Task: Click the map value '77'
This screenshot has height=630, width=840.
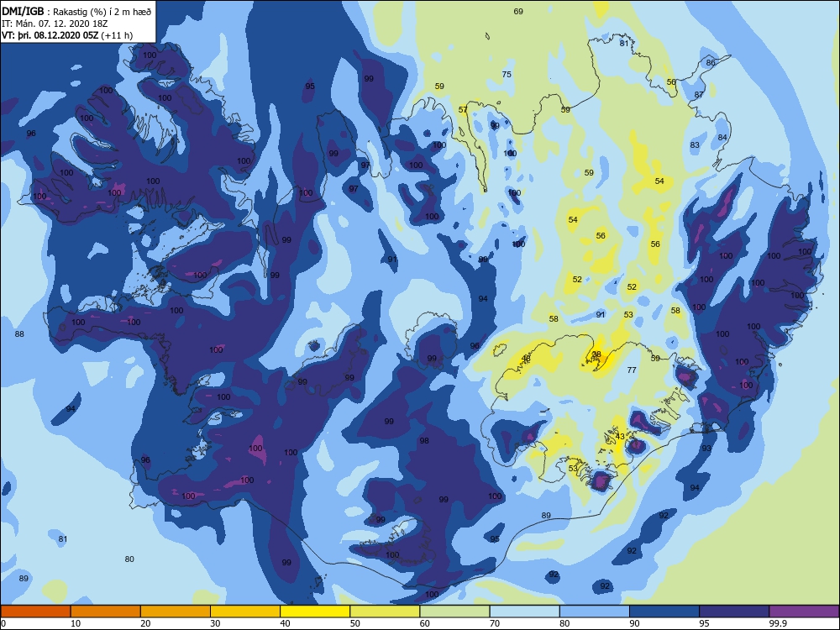Action: pyautogui.click(x=632, y=370)
